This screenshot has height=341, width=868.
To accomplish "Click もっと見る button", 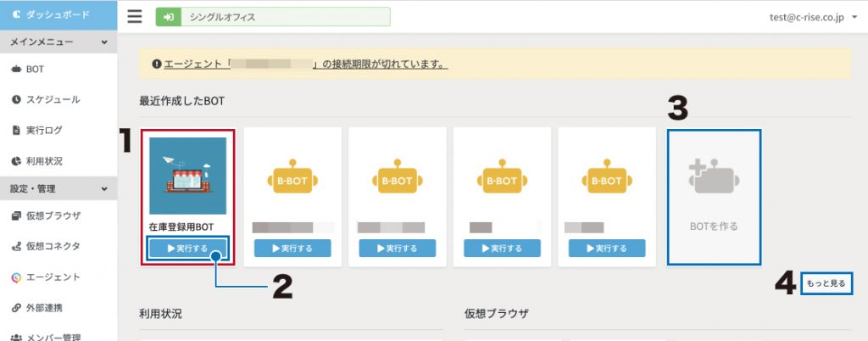I will coord(826,283).
